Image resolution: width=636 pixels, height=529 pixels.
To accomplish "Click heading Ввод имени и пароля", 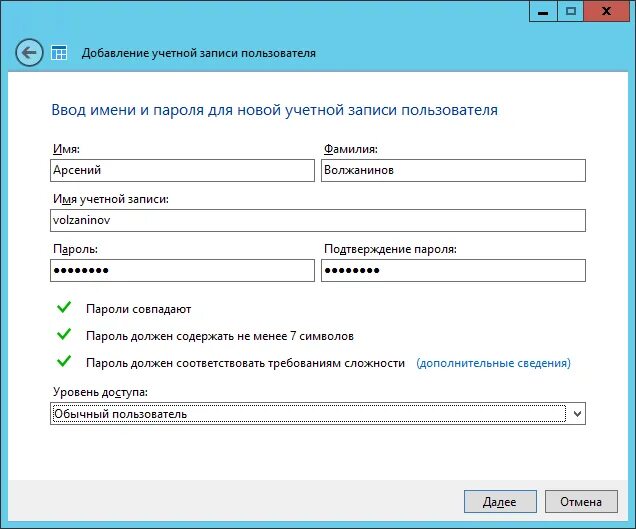I will click(275, 110).
